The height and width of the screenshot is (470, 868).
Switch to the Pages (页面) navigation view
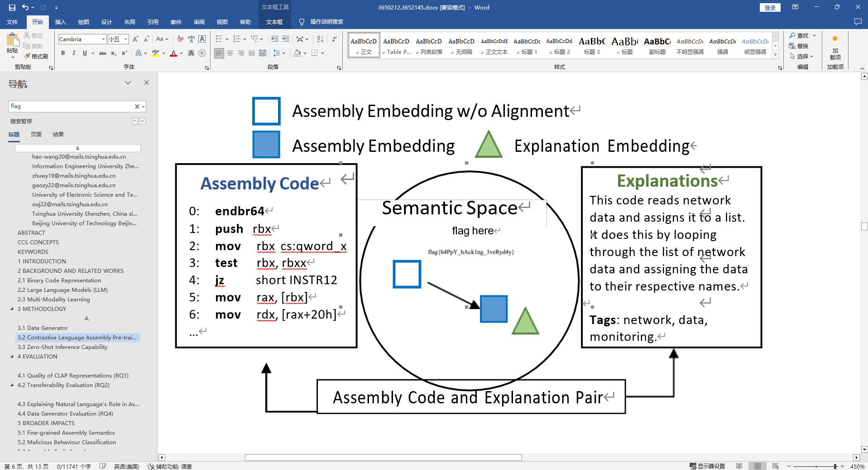coord(36,134)
